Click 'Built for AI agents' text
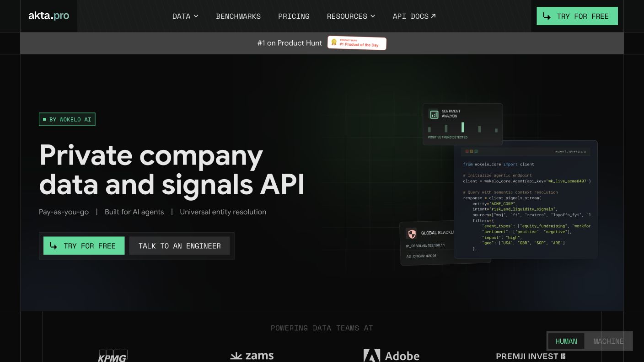 point(134,212)
